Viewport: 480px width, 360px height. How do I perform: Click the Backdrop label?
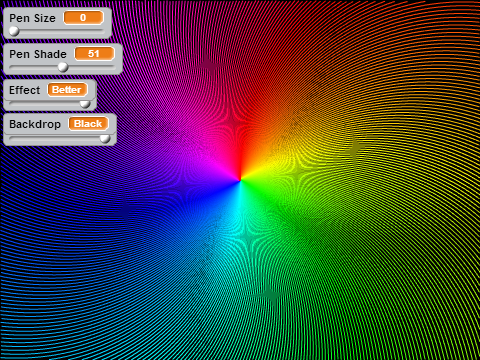click(x=35, y=124)
